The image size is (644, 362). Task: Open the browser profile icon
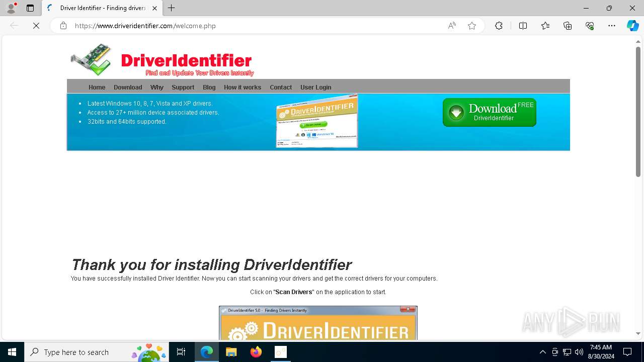(11, 8)
